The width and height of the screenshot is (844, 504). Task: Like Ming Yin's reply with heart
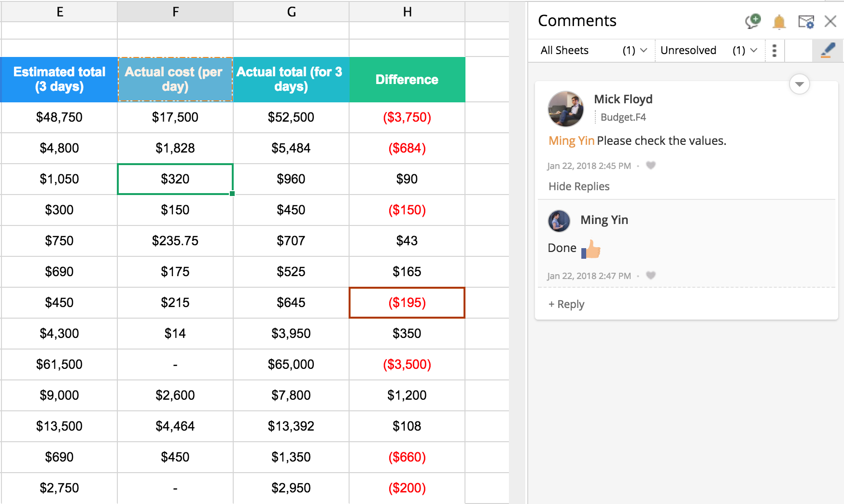(651, 276)
